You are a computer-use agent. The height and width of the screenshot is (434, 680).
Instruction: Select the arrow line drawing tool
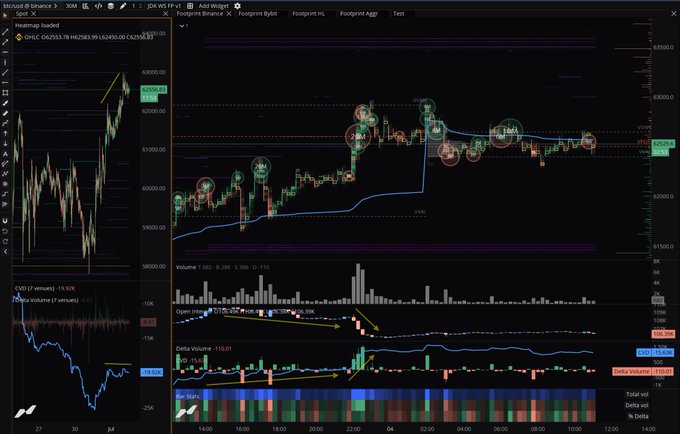pos(5,42)
